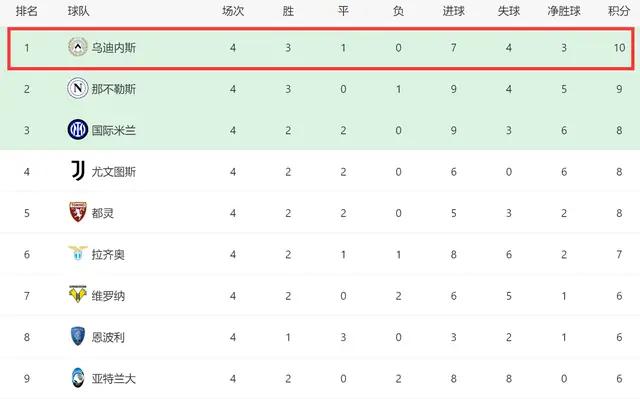The width and height of the screenshot is (640, 399).
Task: Click the 排名 column header
Action: coord(27,11)
